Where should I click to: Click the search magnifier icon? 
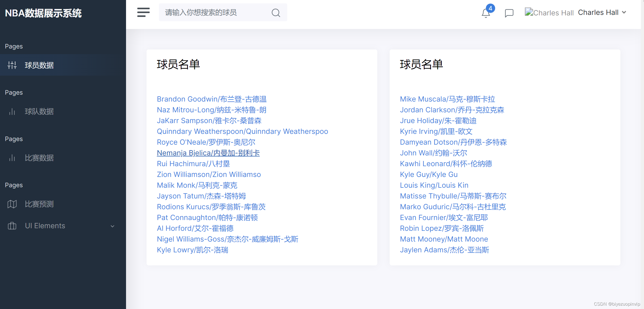(276, 13)
